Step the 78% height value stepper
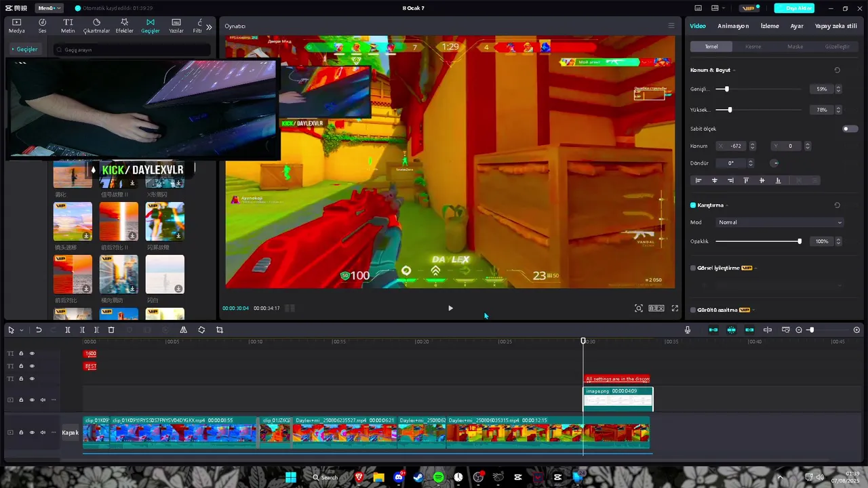 click(838, 110)
